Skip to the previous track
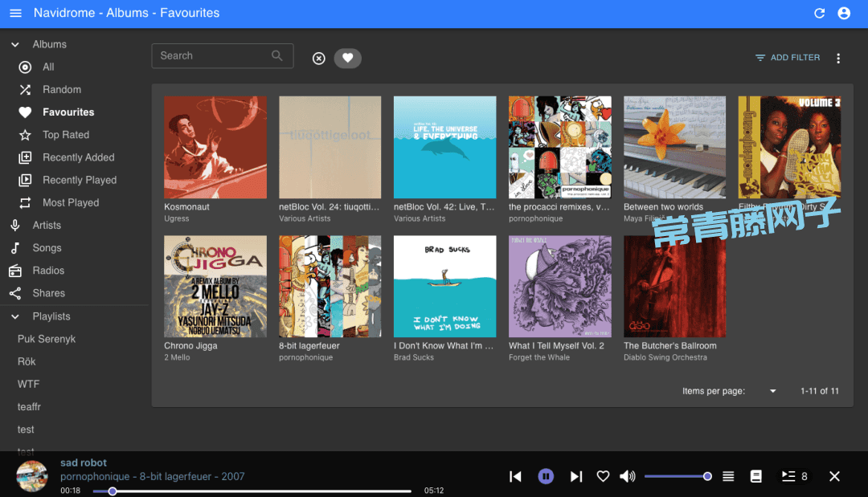 [x=515, y=477]
